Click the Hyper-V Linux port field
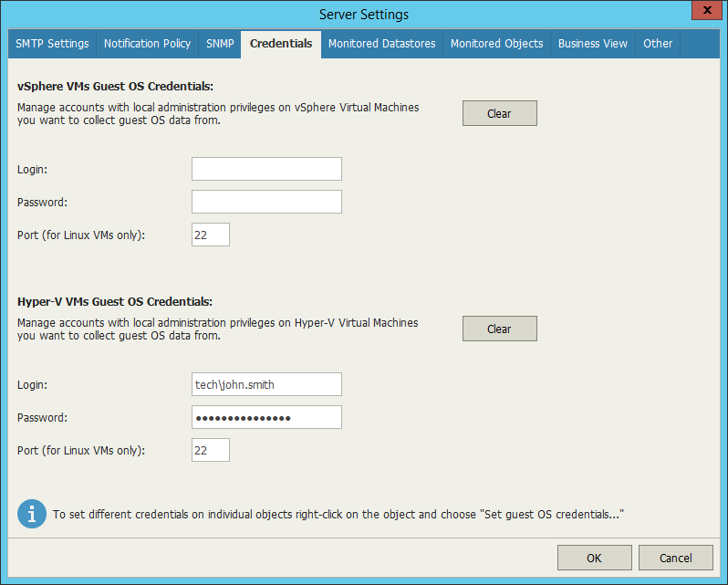728x585 pixels. (211, 450)
